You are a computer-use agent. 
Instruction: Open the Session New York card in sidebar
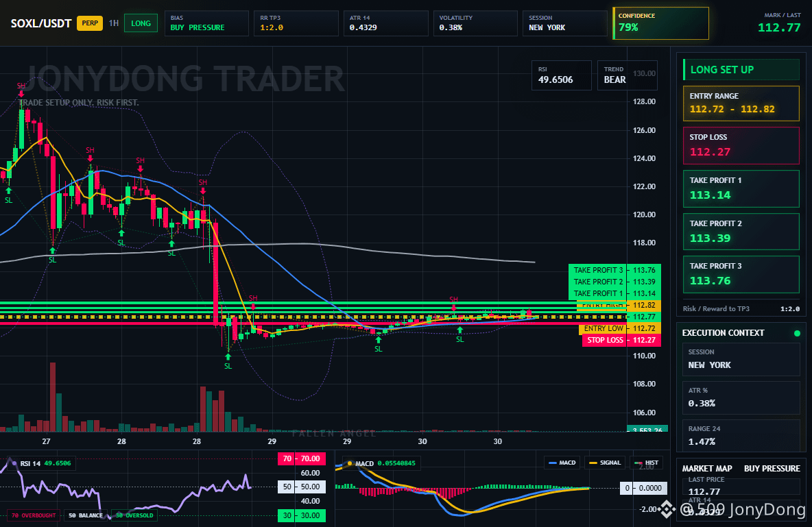741,358
